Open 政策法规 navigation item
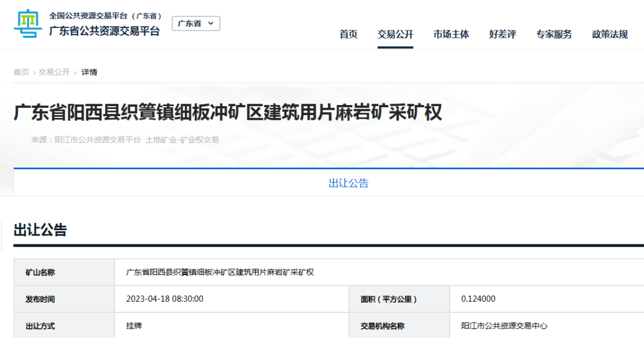 click(609, 35)
